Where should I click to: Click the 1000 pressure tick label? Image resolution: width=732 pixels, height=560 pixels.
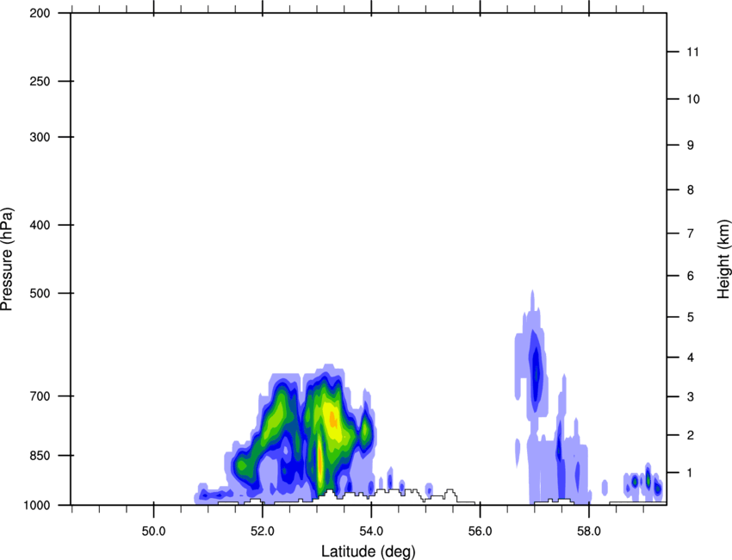click(x=36, y=505)
